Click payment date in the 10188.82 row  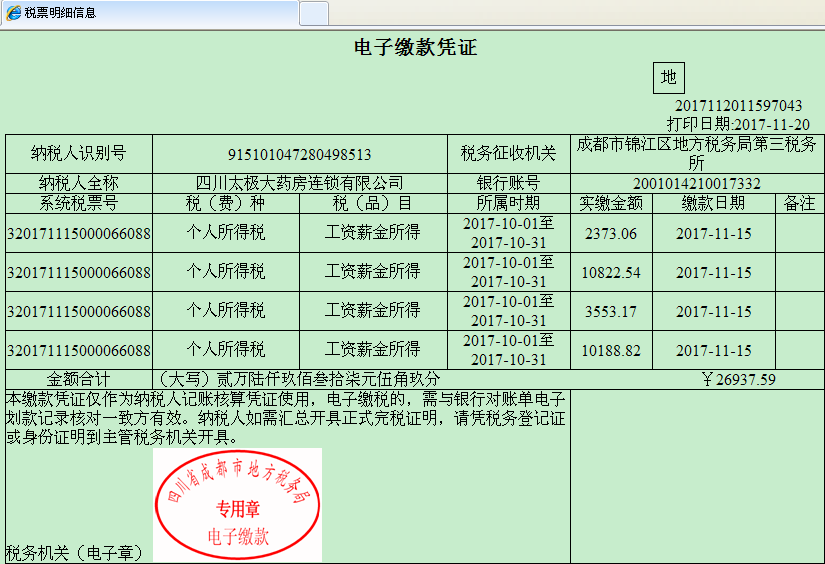(x=713, y=350)
